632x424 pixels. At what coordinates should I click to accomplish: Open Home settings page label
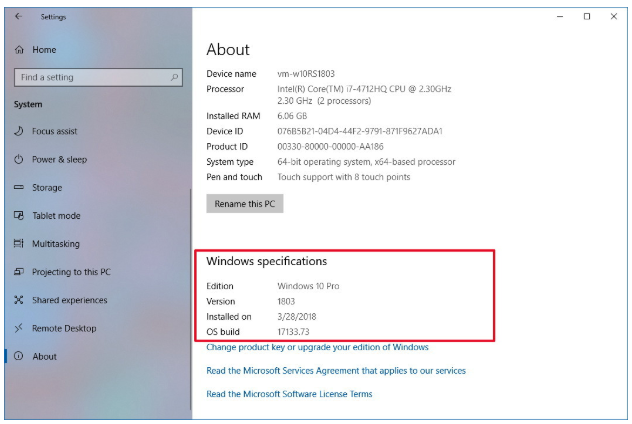click(x=44, y=50)
